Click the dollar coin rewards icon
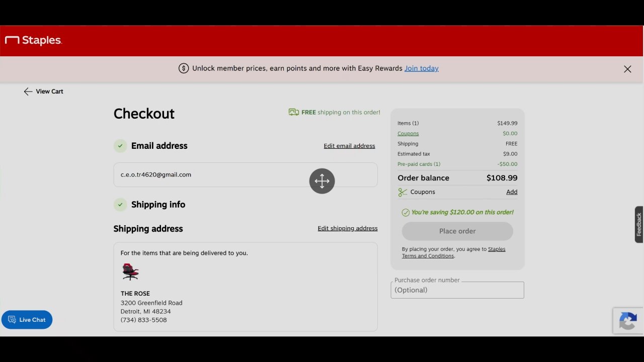Screen dimensions: 644x362 click(184, 68)
